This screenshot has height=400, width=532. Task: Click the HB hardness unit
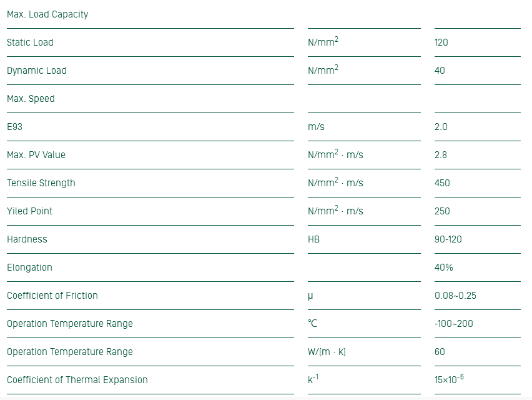313,239
